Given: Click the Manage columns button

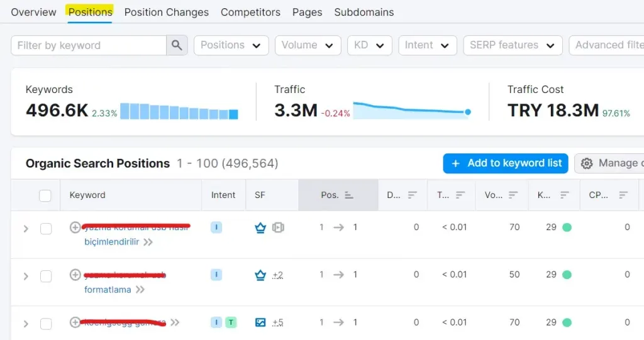Looking at the screenshot, I should coord(609,163).
